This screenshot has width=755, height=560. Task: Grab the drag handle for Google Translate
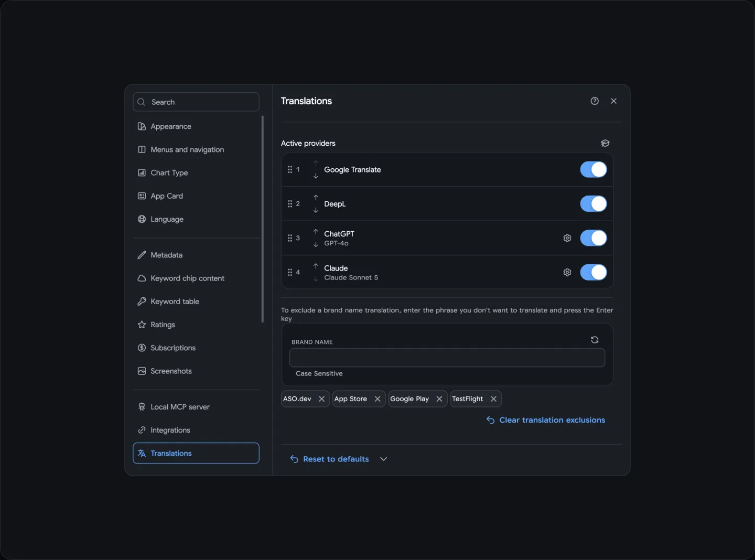(290, 170)
